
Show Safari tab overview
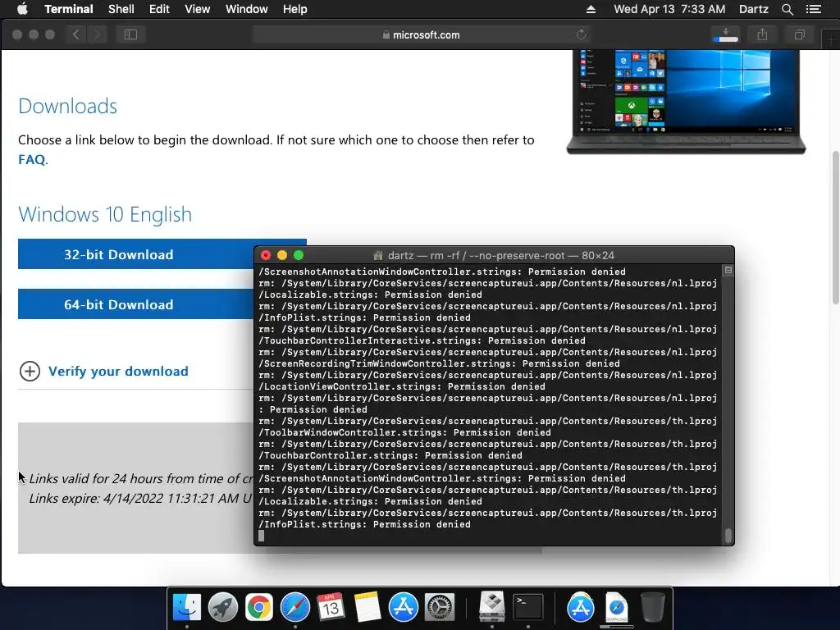799,34
